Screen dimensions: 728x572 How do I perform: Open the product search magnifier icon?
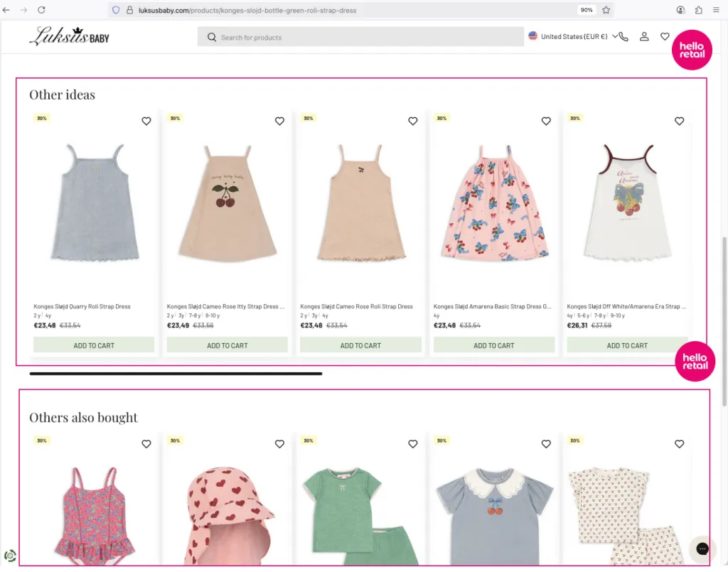[x=211, y=36]
